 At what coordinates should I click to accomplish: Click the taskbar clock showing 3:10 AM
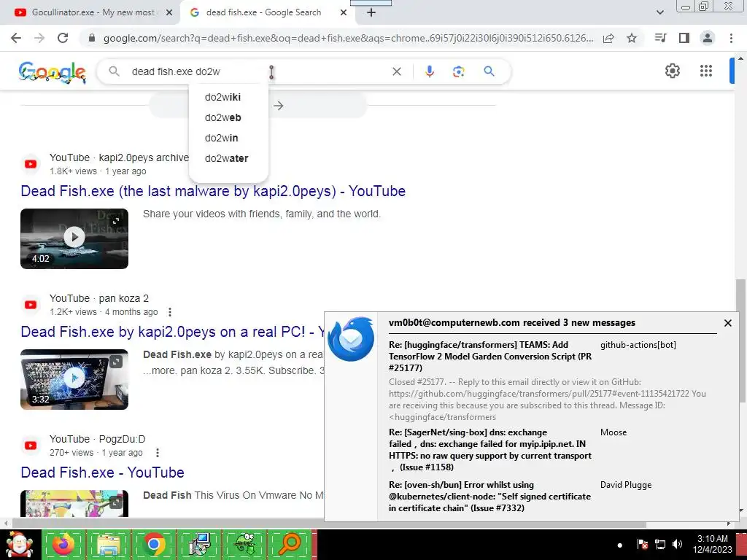click(x=713, y=544)
